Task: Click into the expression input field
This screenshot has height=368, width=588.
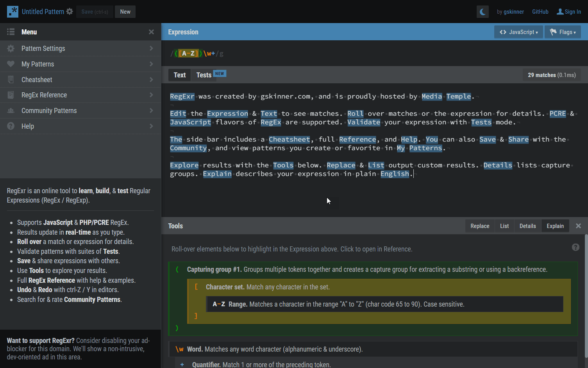Action: [375, 54]
